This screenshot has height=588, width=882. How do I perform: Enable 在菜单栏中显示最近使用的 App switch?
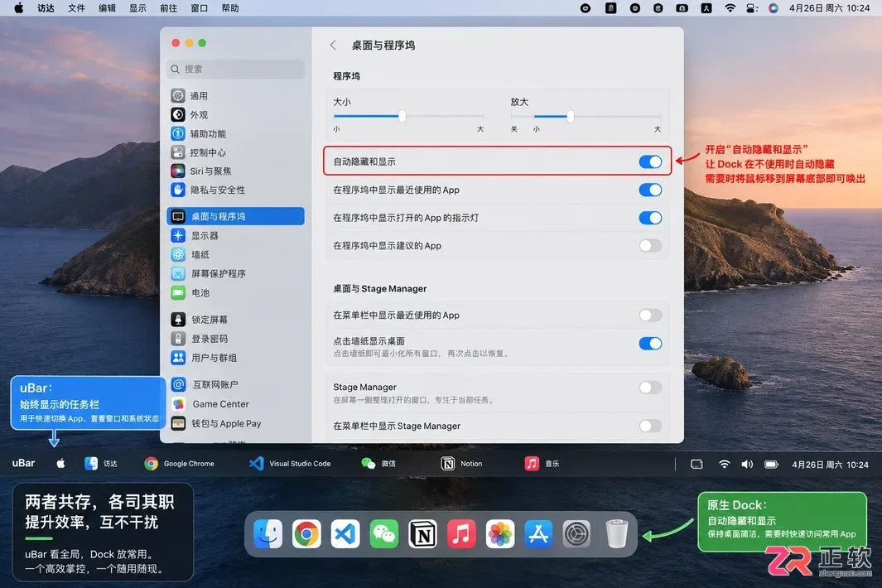[650, 315]
